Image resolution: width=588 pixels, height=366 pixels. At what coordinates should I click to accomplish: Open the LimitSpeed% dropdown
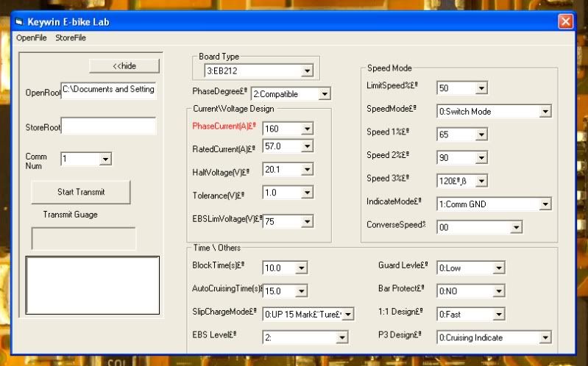pyautogui.click(x=481, y=88)
